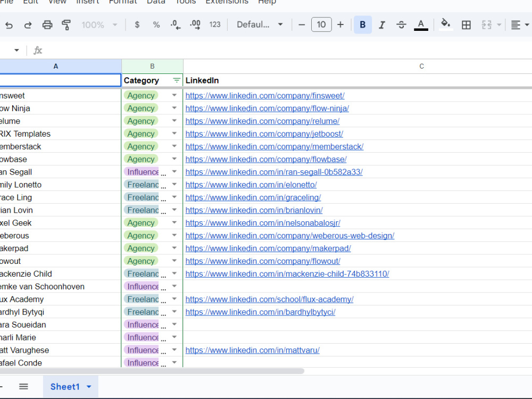Select the Flux Academy name cell
The height and width of the screenshot is (399, 532).
(61, 299)
